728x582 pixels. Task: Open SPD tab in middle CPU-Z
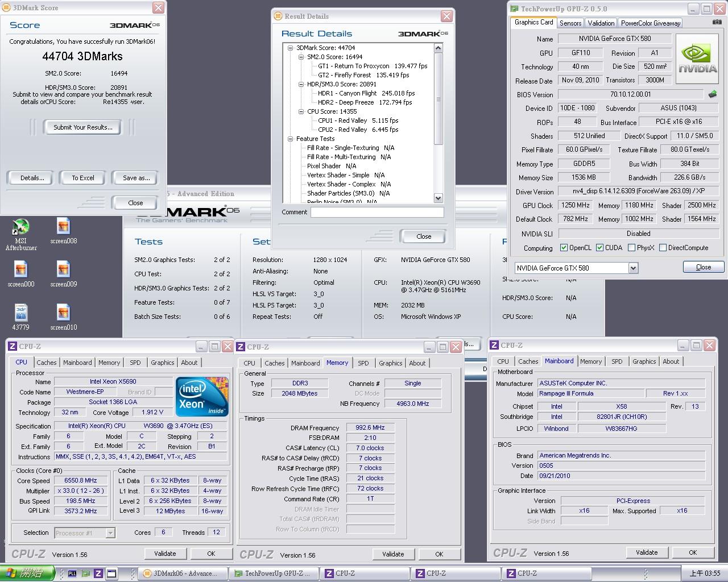363,363
